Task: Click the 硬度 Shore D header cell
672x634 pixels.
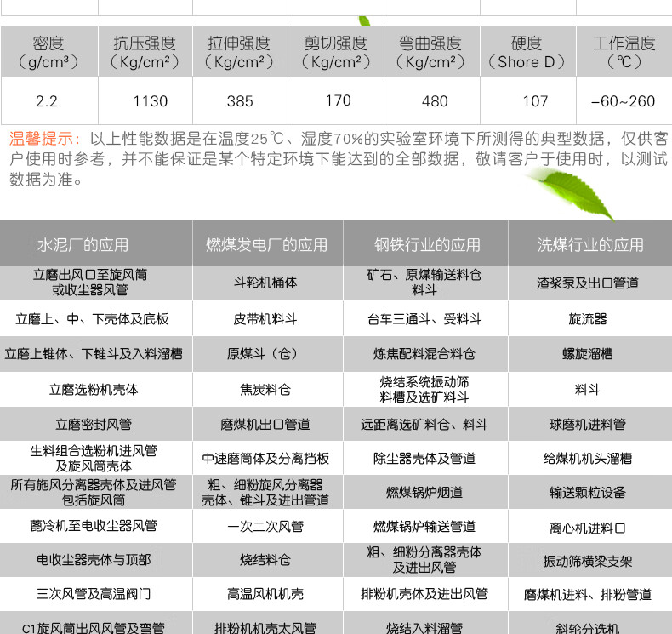Action: [x=526, y=52]
